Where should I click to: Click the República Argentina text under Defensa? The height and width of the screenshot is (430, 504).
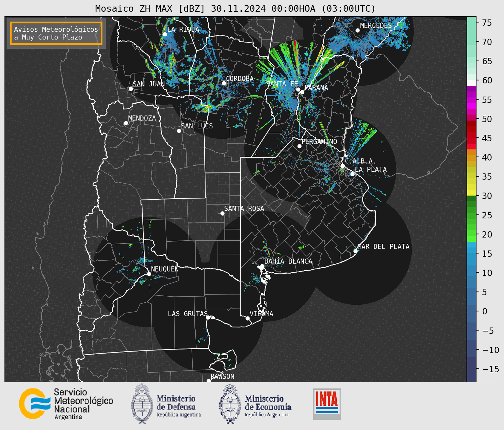click(179, 415)
